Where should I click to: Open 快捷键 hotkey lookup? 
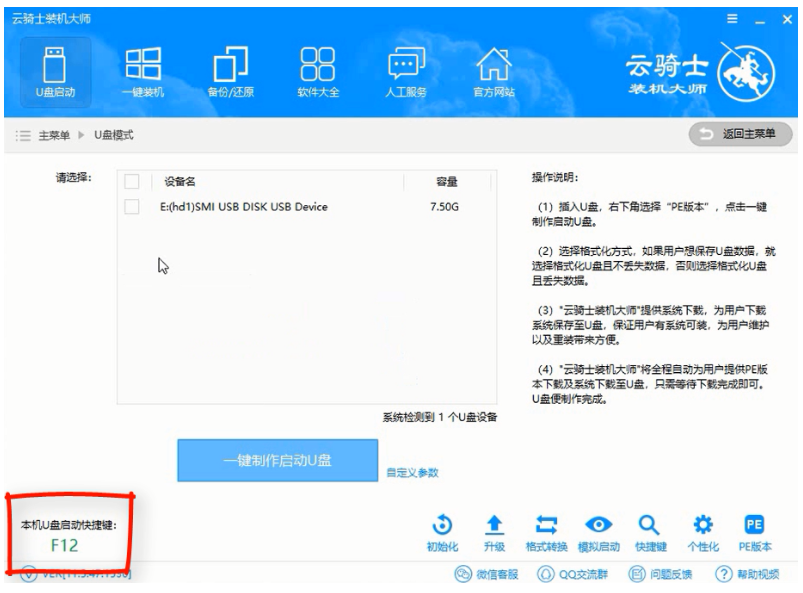(x=650, y=532)
